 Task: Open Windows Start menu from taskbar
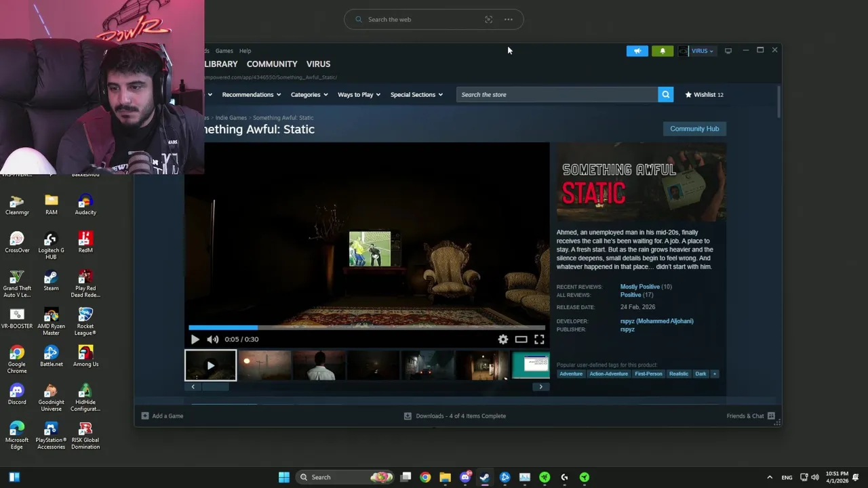(284, 477)
